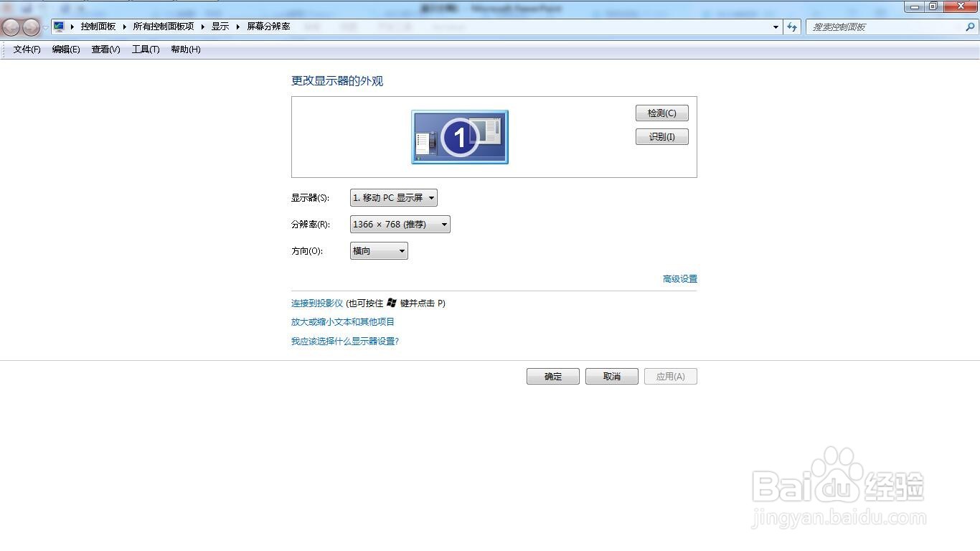Click 显示 in the breadcrumb path
Image resolution: width=980 pixels, height=551 pixels.
[x=220, y=27]
